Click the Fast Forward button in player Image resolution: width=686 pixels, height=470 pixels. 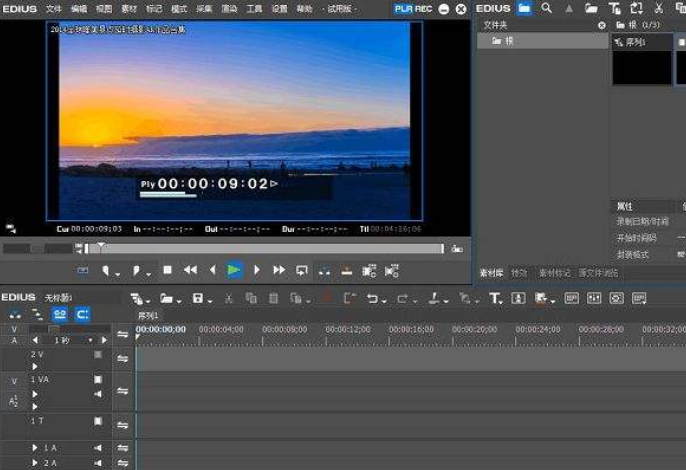coord(279,270)
